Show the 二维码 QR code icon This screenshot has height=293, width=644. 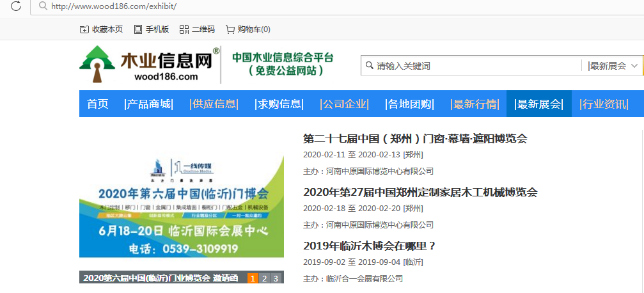click(184, 29)
